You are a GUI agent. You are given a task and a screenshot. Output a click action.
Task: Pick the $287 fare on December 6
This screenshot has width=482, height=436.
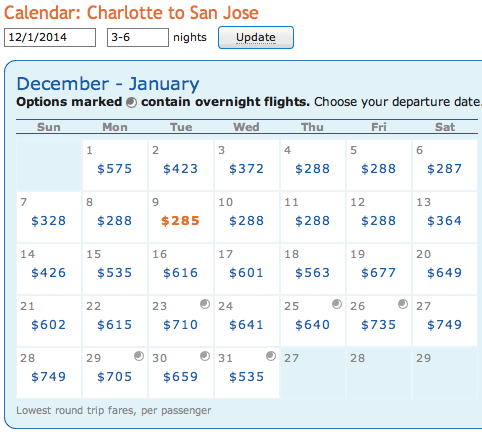pos(444,169)
